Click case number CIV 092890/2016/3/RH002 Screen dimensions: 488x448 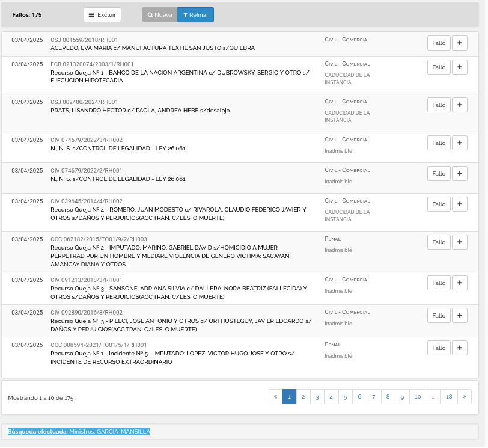pyautogui.click(x=87, y=313)
